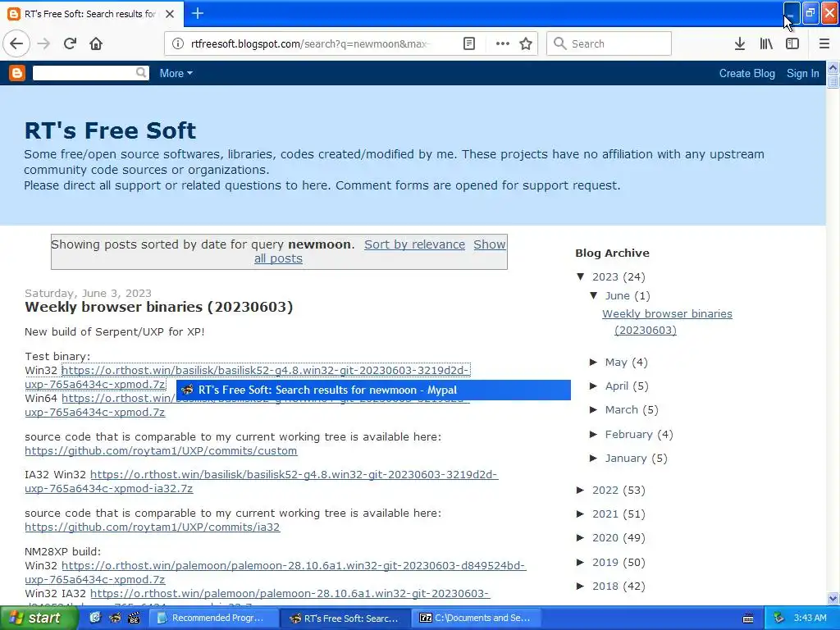Collapse the 2023 archive year
Viewport: 840px width, 630px height.
pos(581,276)
